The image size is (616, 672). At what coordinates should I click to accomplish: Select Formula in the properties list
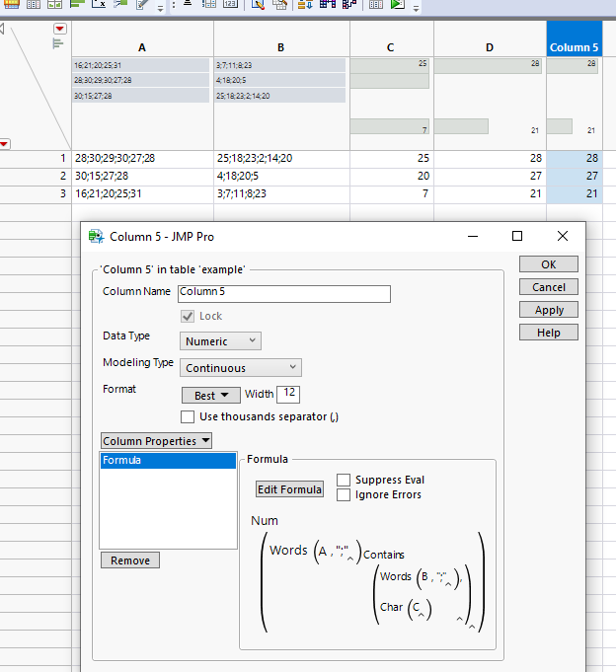[x=168, y=460]
